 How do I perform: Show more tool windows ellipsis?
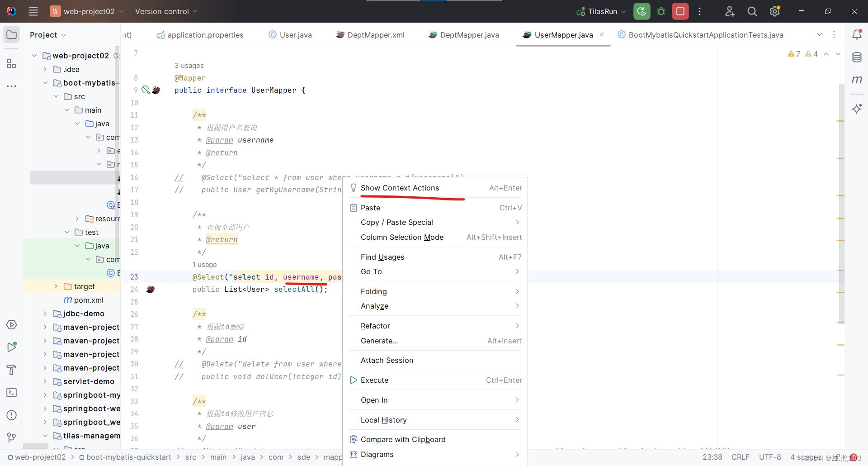12,86
